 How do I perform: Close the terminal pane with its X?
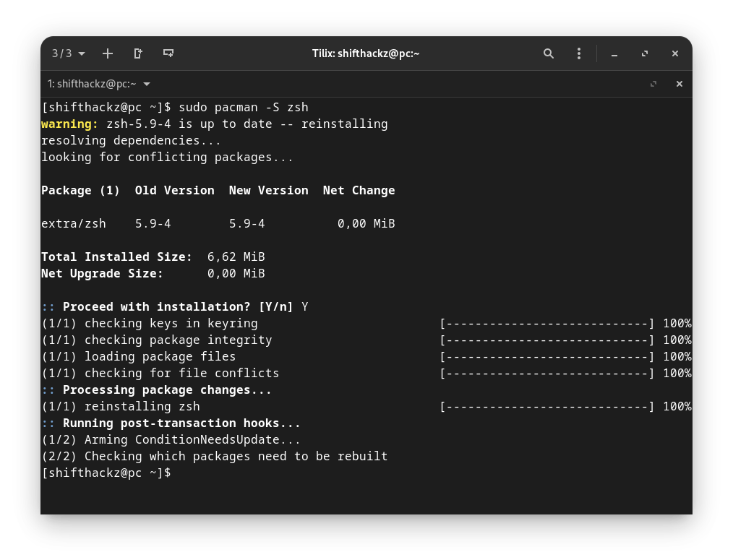[x=679, y=84]
